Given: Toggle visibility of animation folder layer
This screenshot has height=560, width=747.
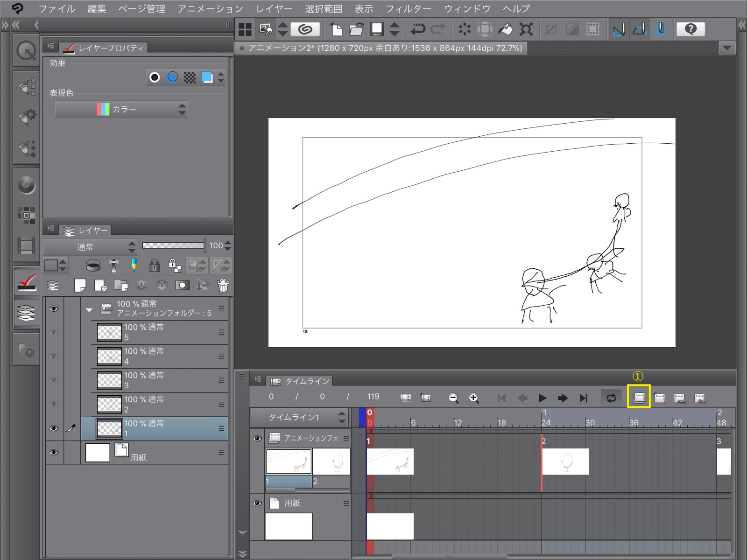Looking at the screenshot, I should [54, 308].
